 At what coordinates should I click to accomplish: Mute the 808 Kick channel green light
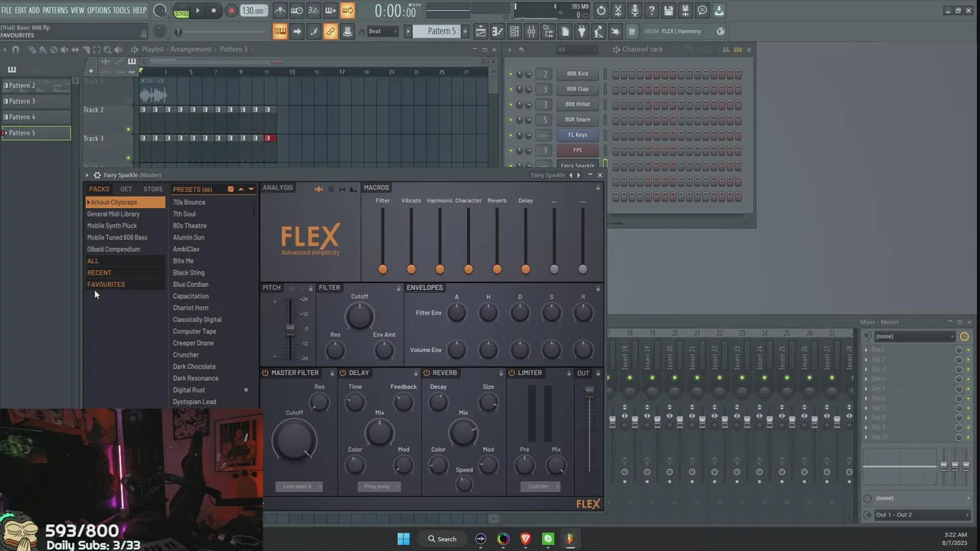pos(511,74)
